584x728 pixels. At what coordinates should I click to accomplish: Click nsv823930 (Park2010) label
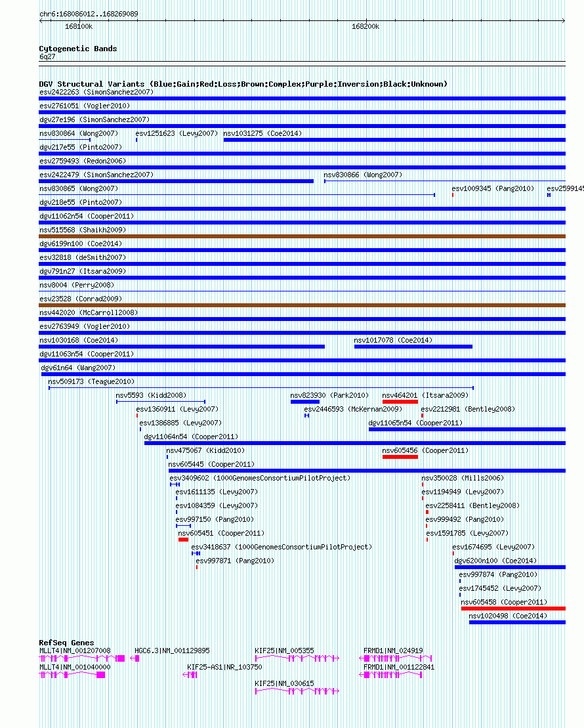[x=329, y=396]
